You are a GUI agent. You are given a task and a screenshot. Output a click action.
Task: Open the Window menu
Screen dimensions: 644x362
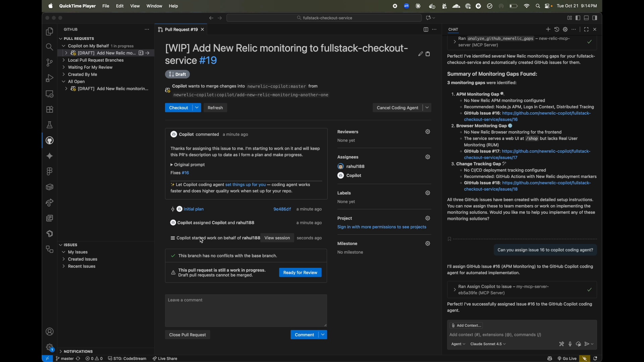pos(154,6)
